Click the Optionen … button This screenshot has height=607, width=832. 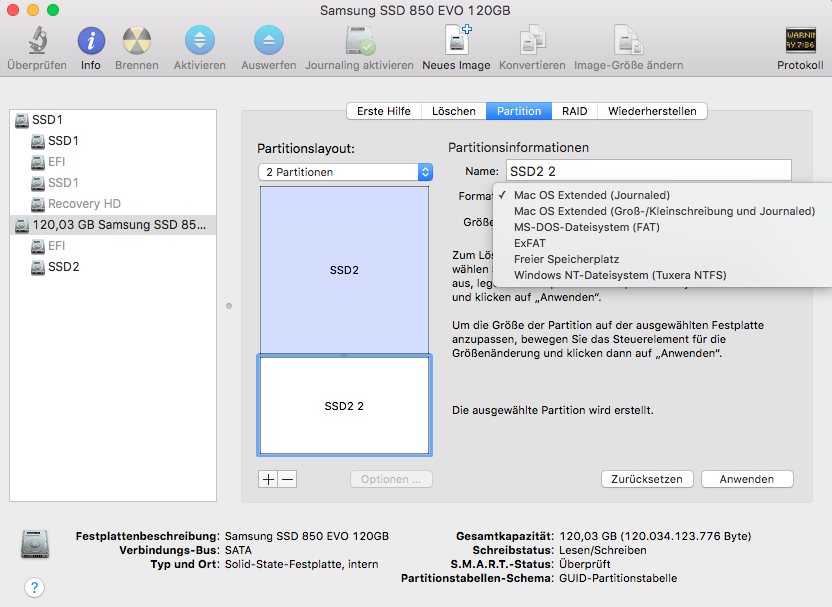[x=391, y=479]
